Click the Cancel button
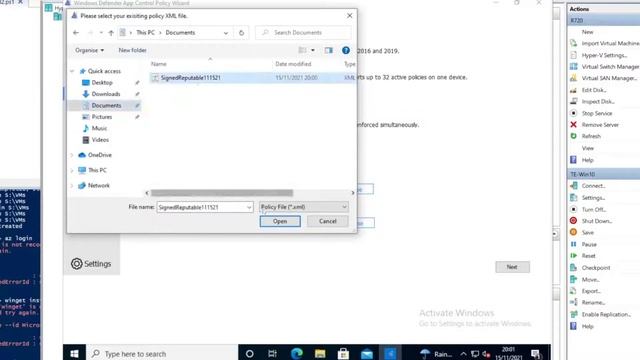 [327, 221]
